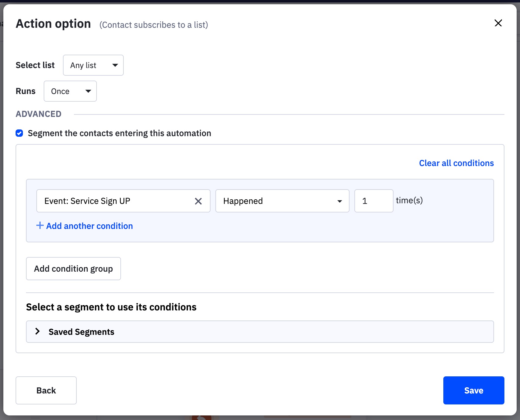Click the dropdown arrow on Any list

click(115, 65)
